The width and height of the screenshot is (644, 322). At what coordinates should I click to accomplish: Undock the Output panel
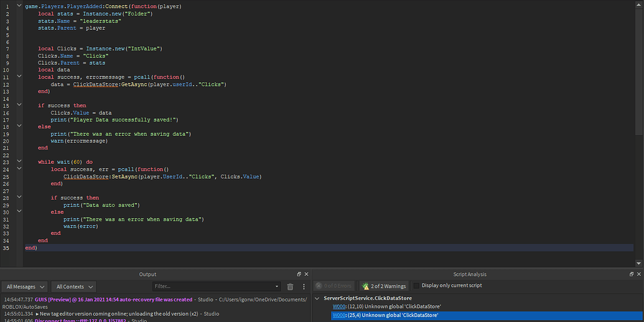tap(299, 274)
